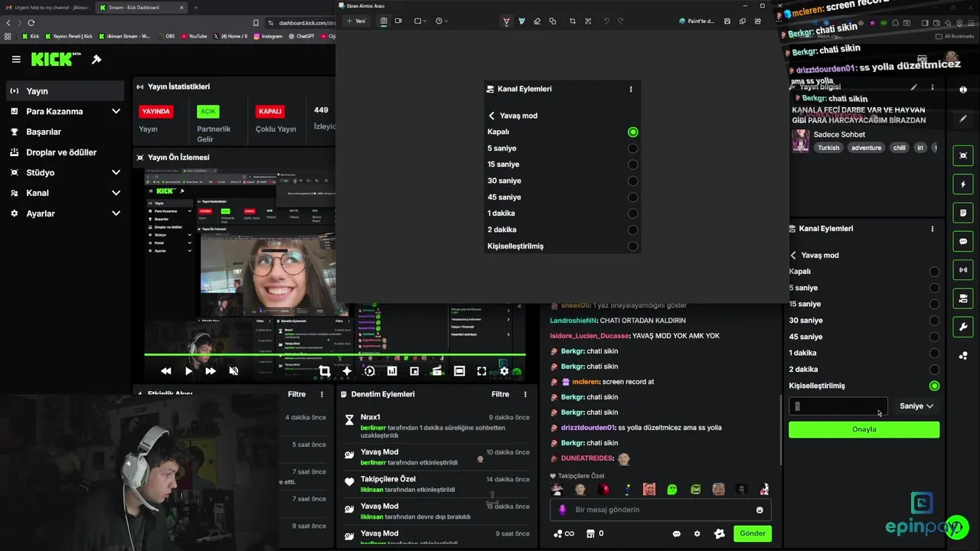Viewport: 980px width, 551px height.
Task: Open the ChatGPT bookmark in the bookmarks bar
Action: click(300, 36)
